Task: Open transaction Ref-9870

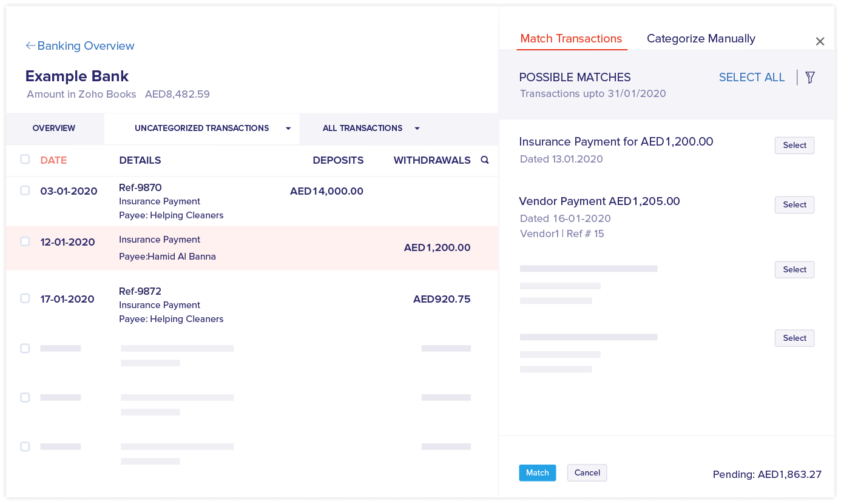Action: (x=140, y=187)
